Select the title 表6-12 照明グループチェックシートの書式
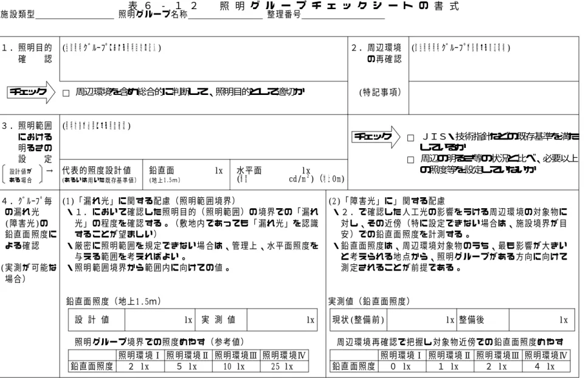This screenshot has height=378, width=588. [x=293, y=6]
